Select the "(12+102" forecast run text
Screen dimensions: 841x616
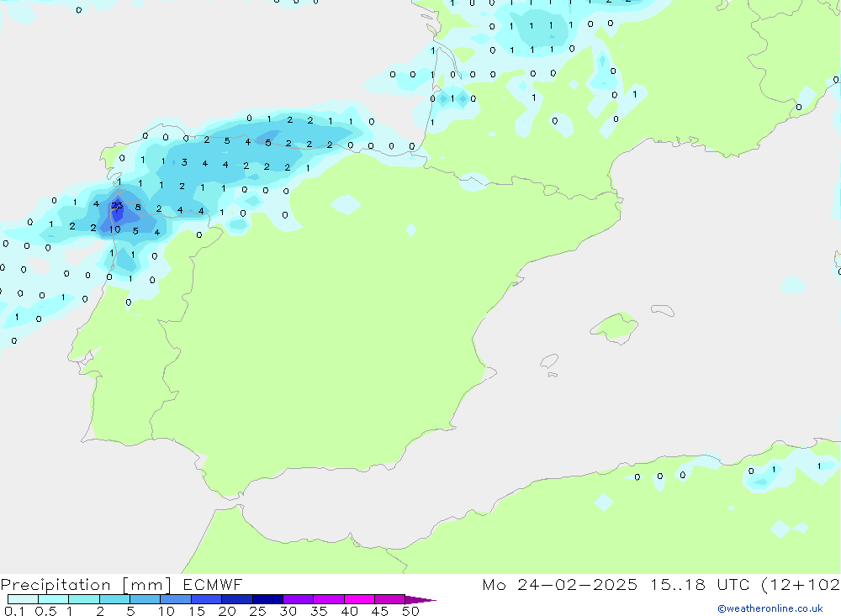[x=801, y=584]
